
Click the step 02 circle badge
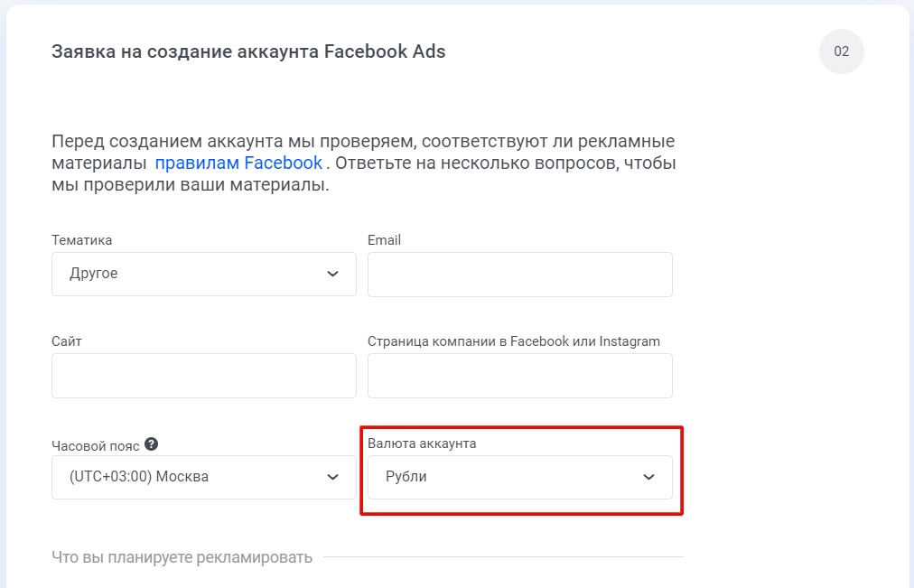[841, 51]
